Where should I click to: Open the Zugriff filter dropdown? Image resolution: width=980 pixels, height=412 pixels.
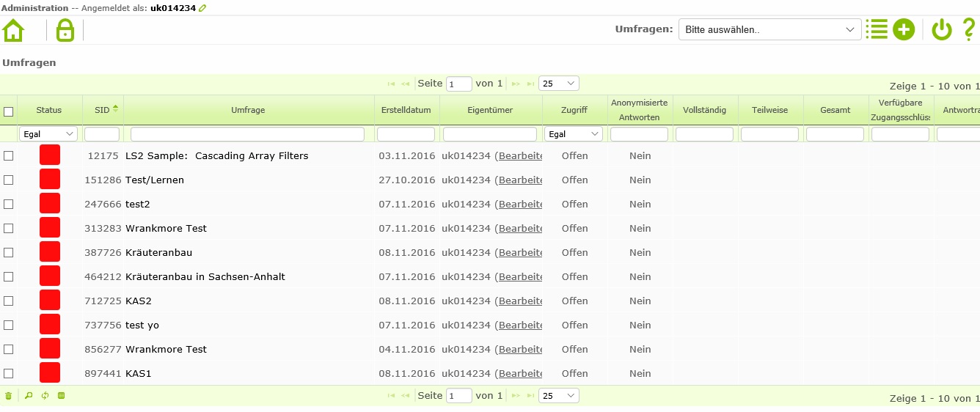574,134
